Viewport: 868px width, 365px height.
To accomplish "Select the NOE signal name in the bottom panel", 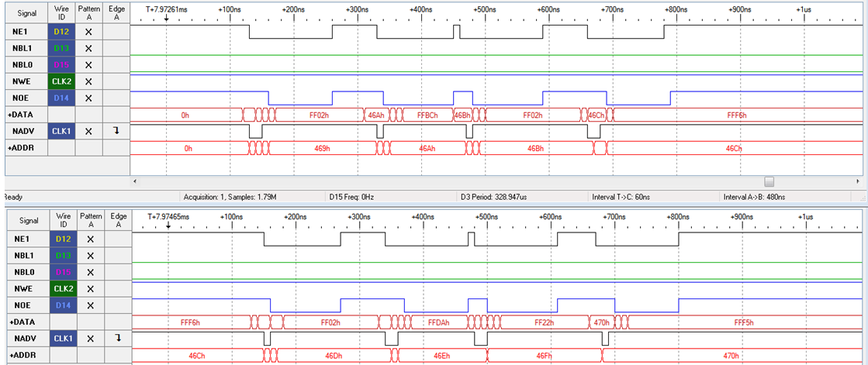I will 23,305.
